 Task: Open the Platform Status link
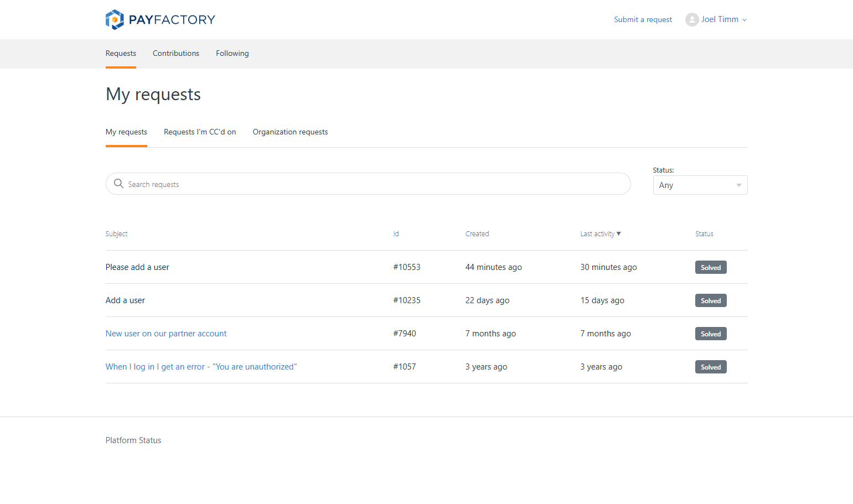[x=133, y=440]
